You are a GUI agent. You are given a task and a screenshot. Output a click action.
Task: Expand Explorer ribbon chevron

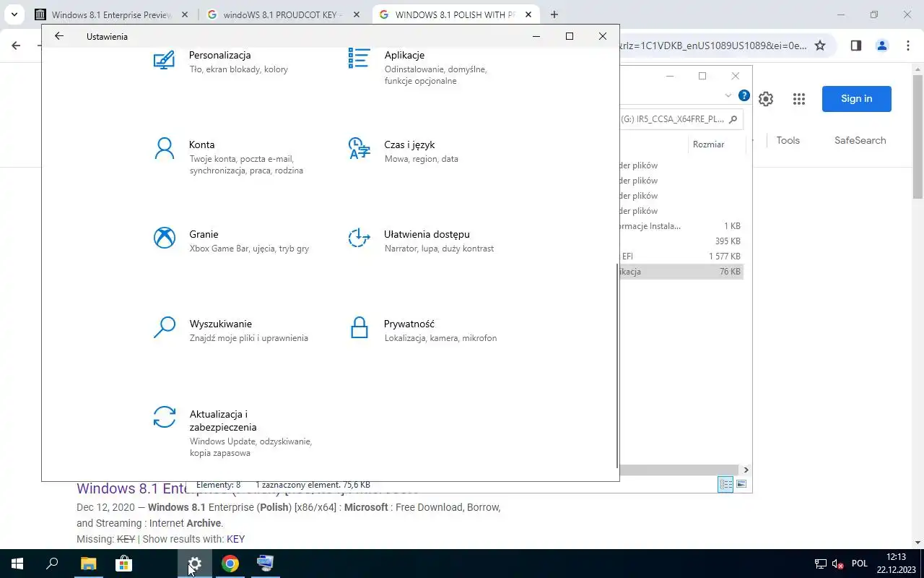[x=728, y=95]
